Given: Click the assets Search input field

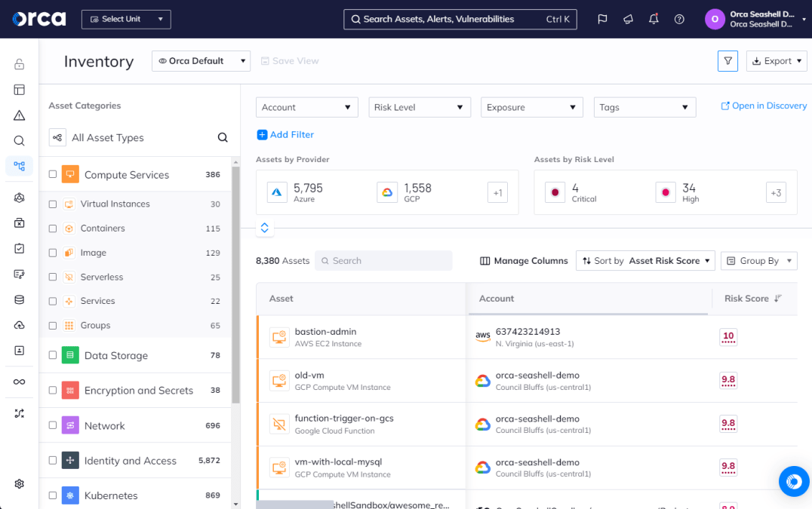Looking at the screenshot, I should (x=383, y=261).
